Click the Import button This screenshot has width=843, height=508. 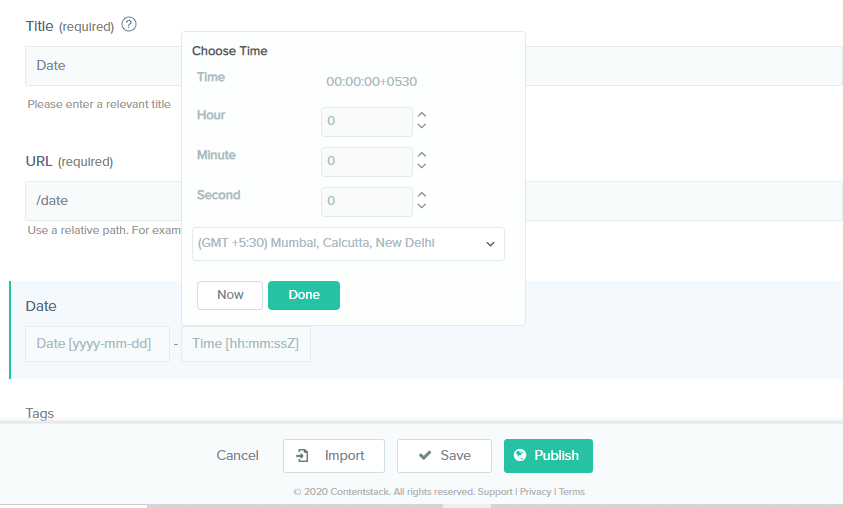click(334, 456)
